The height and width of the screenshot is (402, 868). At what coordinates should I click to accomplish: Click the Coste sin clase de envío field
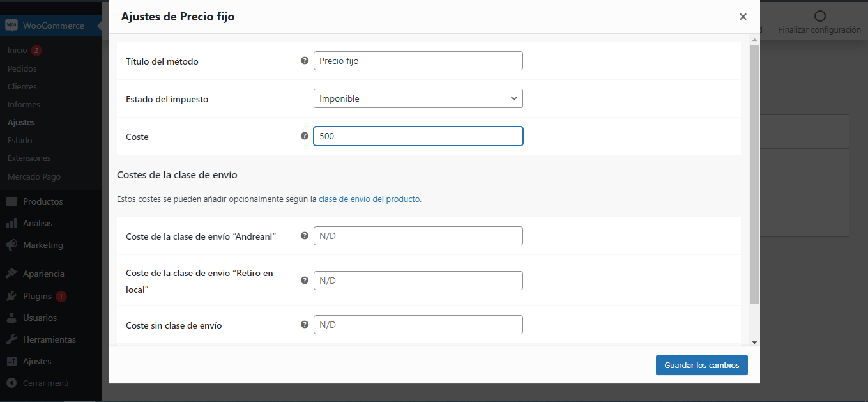point(418,325)
